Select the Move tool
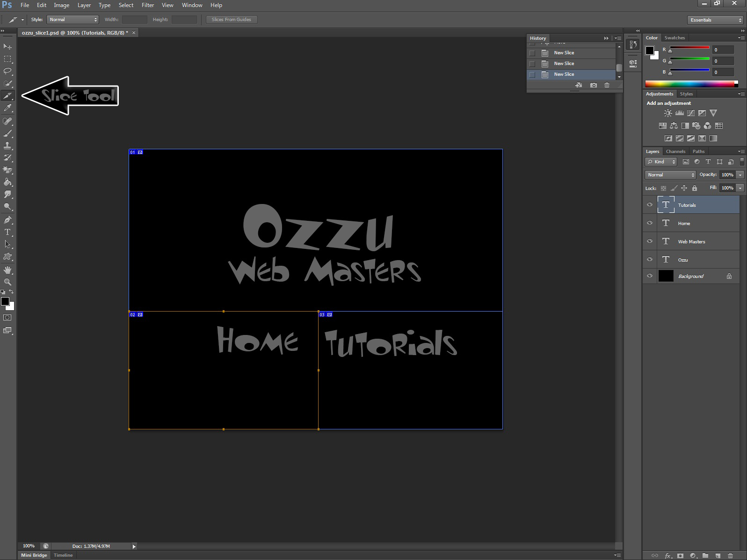 coord(7,46)
